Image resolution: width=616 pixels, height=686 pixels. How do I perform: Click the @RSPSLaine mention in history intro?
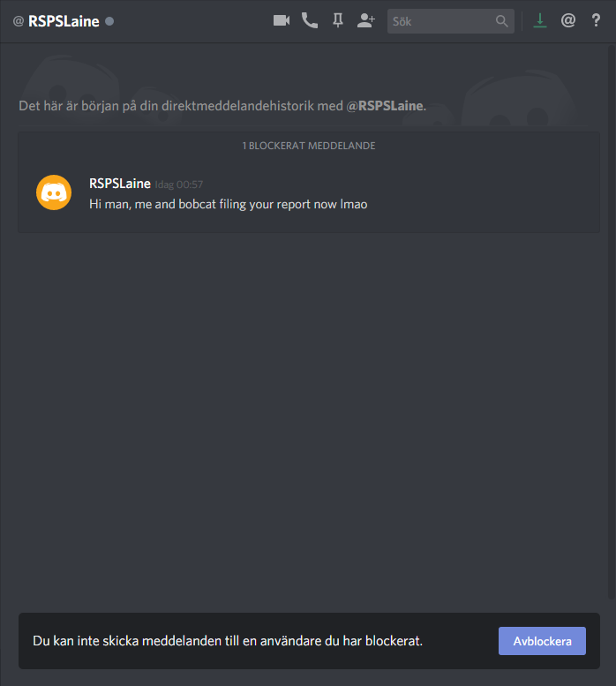(x=385, y=106)
